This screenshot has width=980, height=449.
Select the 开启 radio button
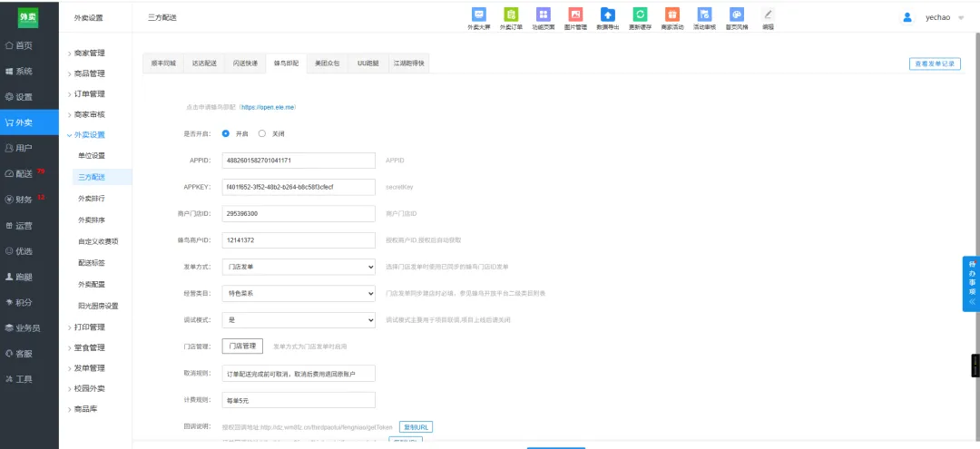(226, 133)
